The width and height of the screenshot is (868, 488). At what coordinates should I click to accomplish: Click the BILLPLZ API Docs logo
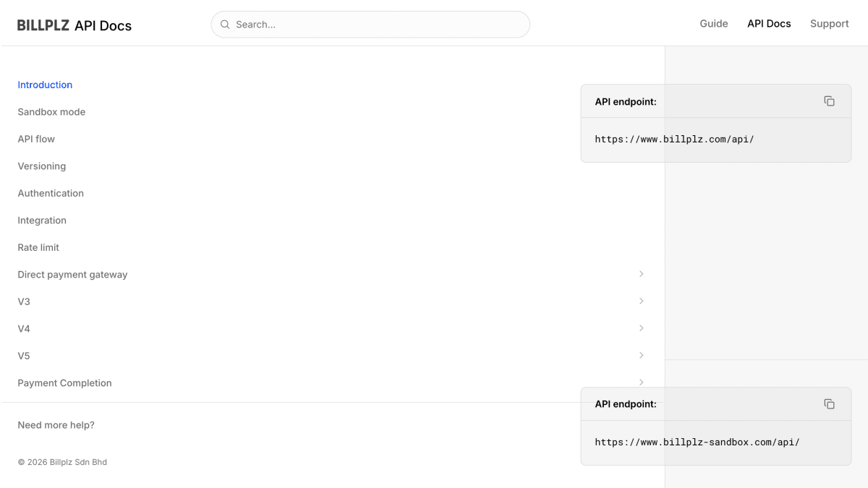click(75, 25)
